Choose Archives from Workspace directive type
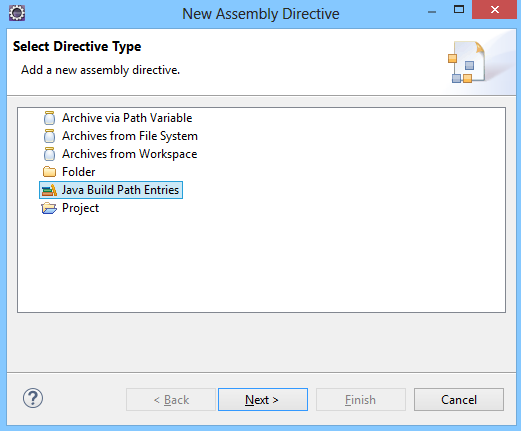 (129, 154)
